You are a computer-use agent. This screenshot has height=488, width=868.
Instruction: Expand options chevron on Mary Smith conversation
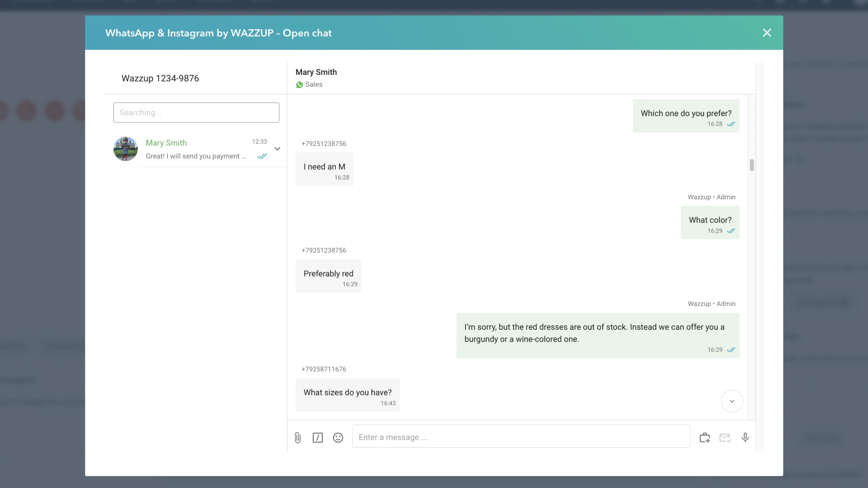pos(277,148)
